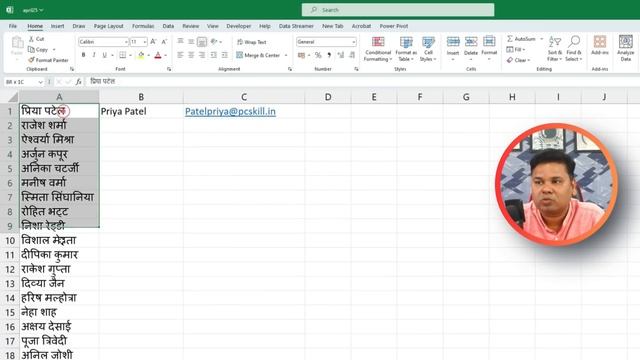Apply the red font color A

158,55
